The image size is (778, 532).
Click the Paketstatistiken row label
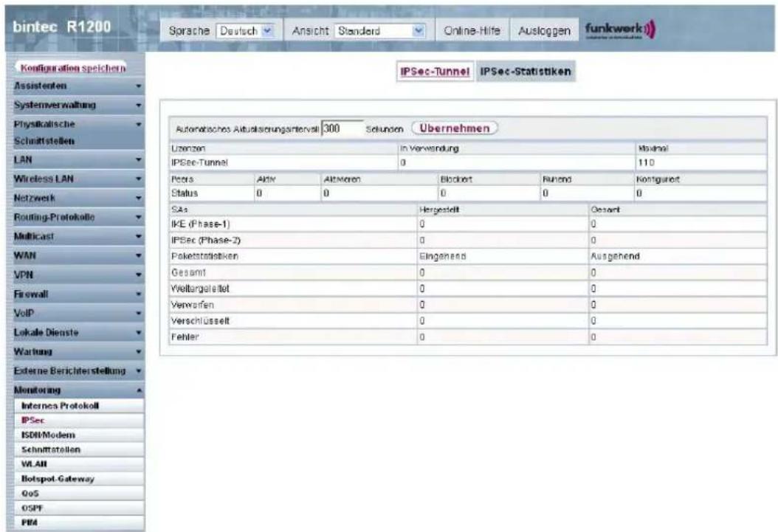click(204, 256)
